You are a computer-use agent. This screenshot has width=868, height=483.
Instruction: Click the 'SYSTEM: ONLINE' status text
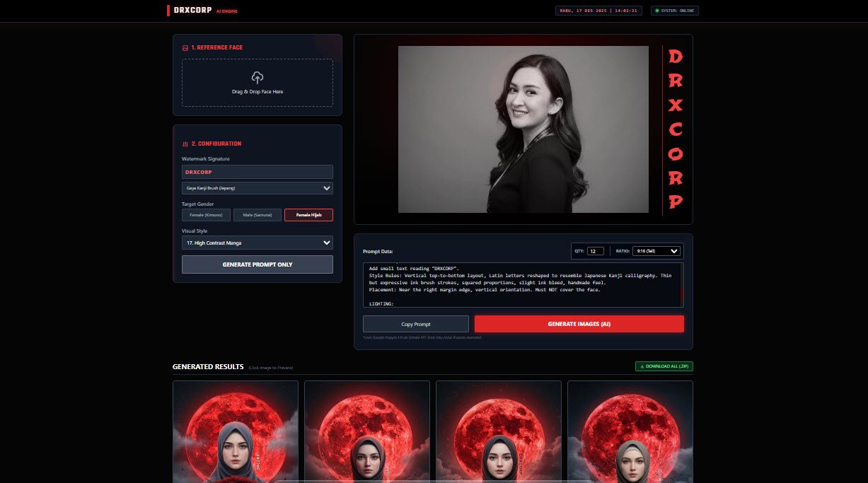point(678,11)
